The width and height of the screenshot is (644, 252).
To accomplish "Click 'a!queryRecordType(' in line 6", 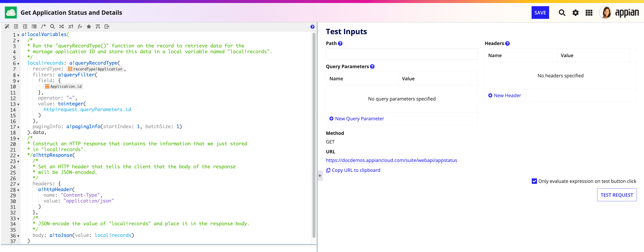I will pyautogui.click(x=95, y=63).
